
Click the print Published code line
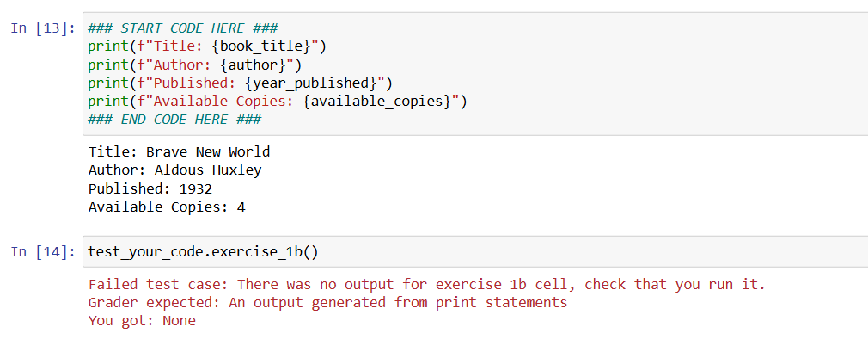[241, 83]
